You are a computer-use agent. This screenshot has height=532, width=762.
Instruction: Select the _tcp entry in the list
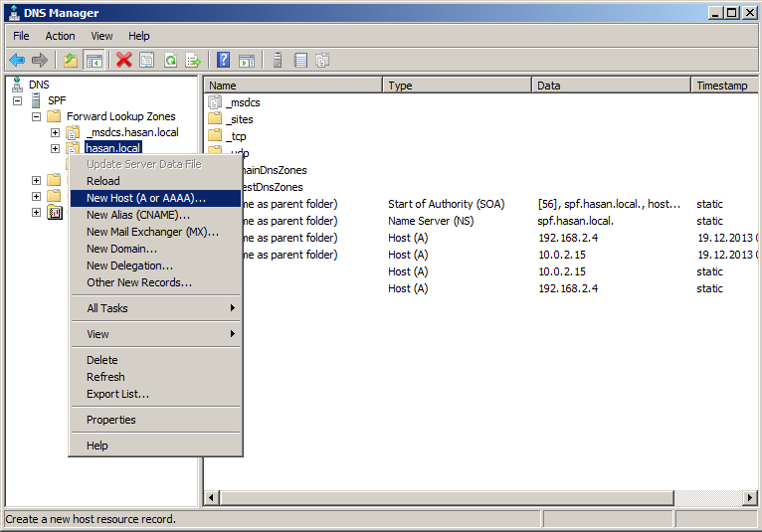236,136
